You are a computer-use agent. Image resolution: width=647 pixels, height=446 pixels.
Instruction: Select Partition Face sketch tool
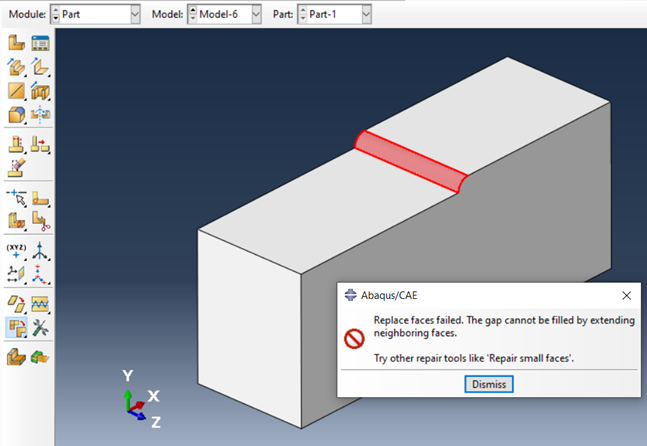[40, 198]
